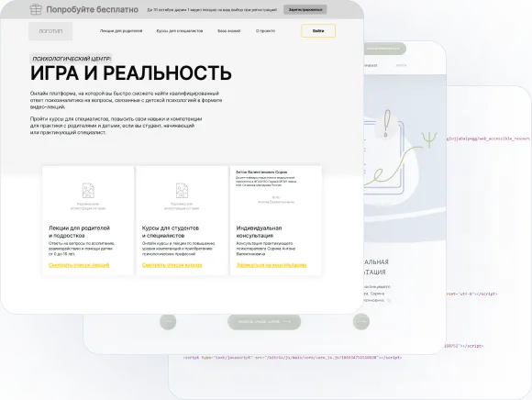
Task: Click the «ЛОГОТИП» logo placeholder
Action: click(x=50, y=31)
